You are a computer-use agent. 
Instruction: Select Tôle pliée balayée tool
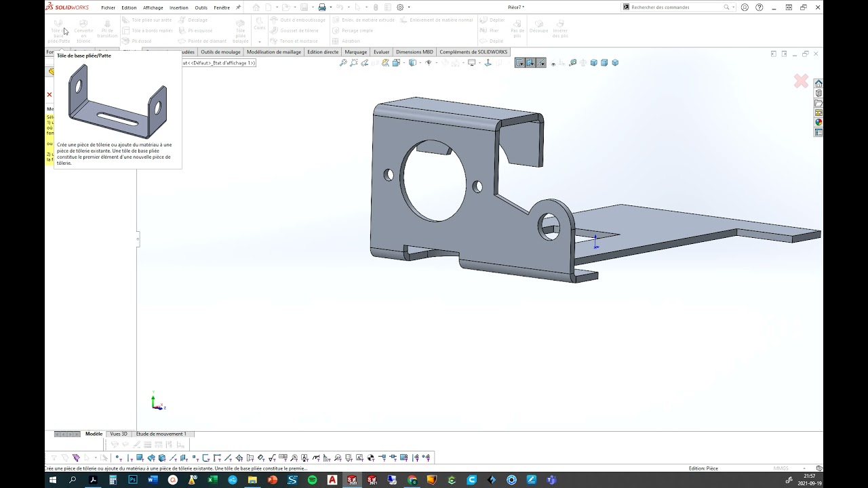coord(240,30)
